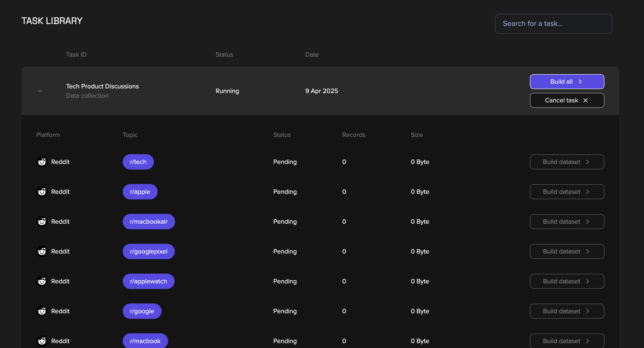Click the Reddit icon in r/tech row

[x=42, y=162]
